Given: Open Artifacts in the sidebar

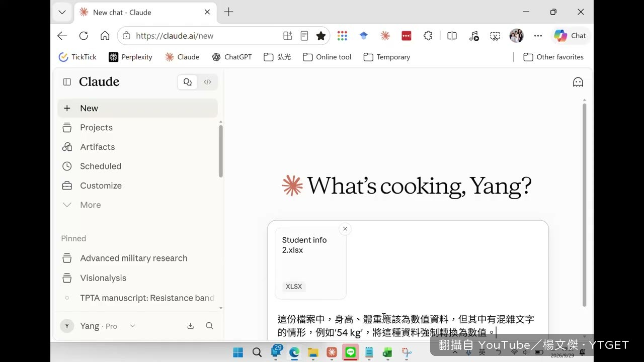Looking at the screenshot, I should click(137, 147).
